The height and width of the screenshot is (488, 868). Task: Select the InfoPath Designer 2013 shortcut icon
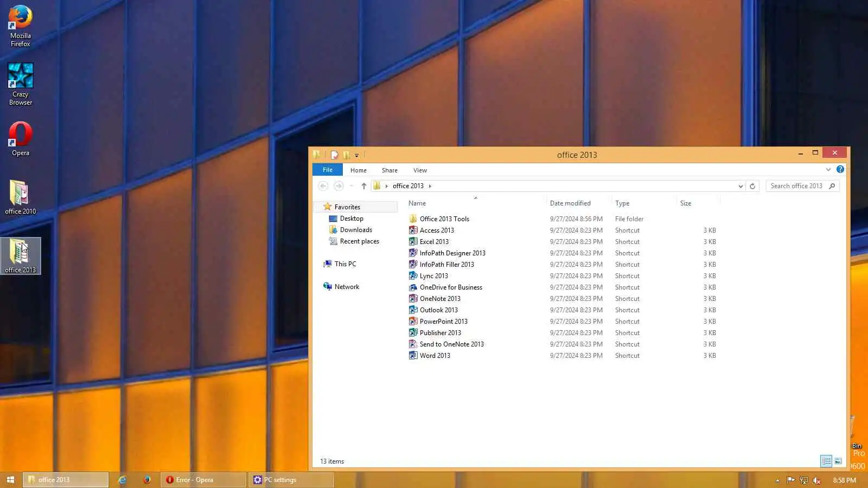pyautogui.click(x=413, y=253)
